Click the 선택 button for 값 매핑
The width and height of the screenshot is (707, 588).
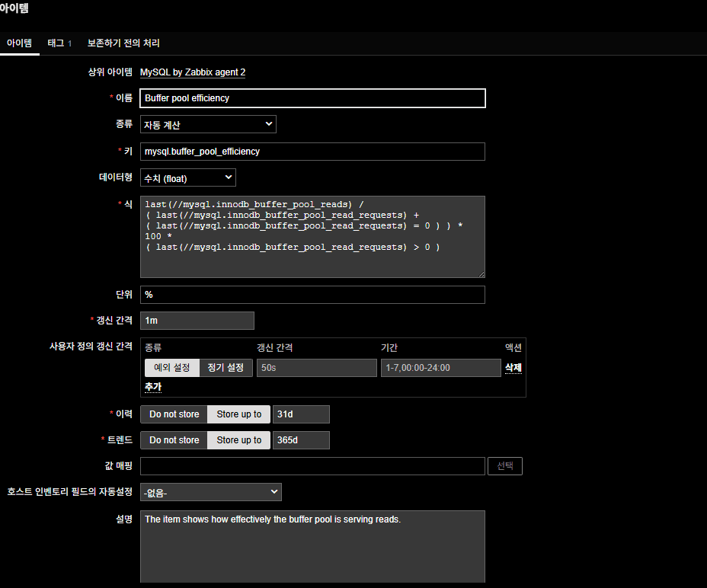[x=504, y=466]
